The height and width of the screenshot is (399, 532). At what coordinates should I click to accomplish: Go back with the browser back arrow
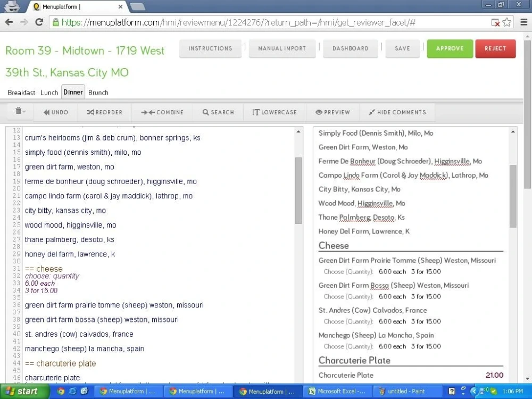tap(9, 22)
